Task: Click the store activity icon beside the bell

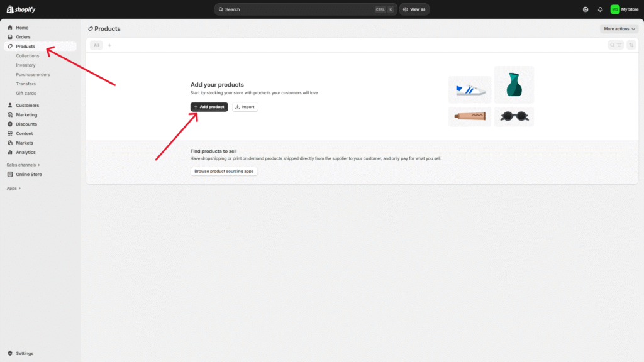Action: (x=586, y=9)
